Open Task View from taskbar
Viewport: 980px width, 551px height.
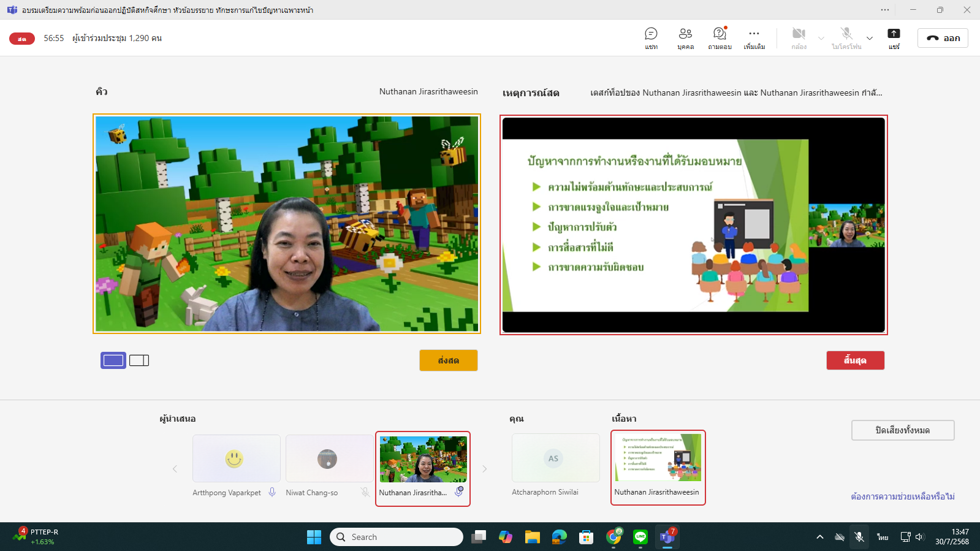479,537
